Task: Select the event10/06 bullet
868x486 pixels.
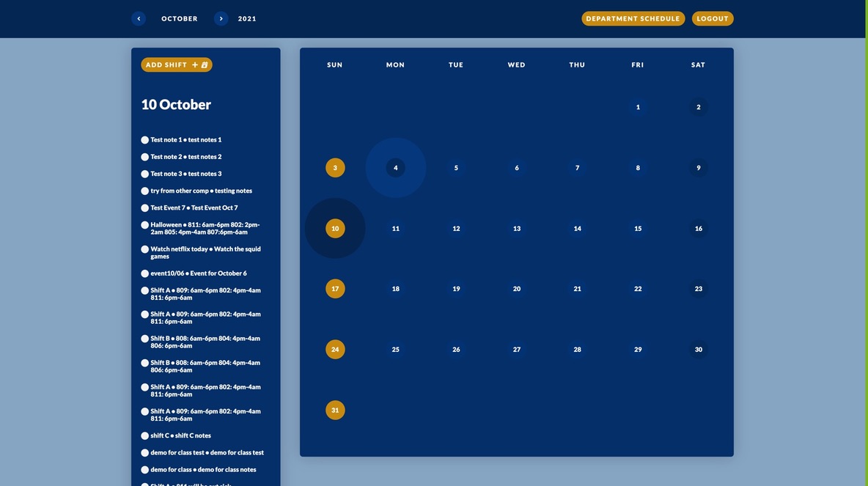Action: (144, 273)
